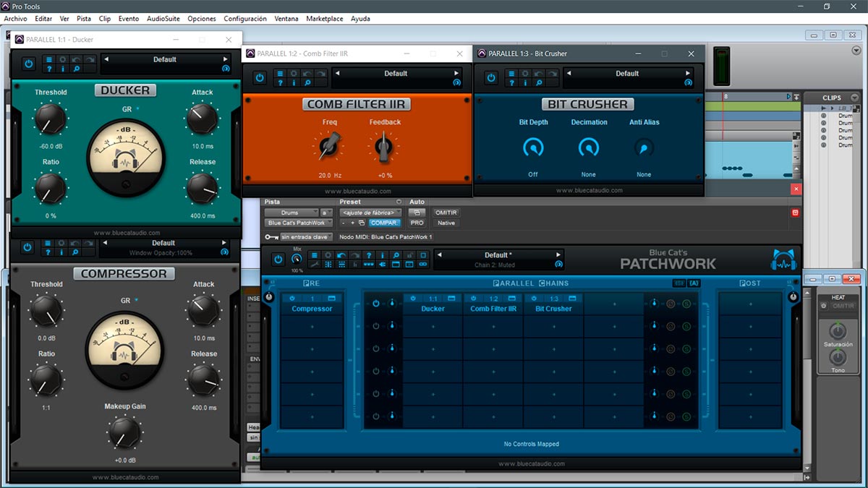Open Drums track selector dropdown
The image size is (868, 488).
pyautogui.click(x=292, y=213)
